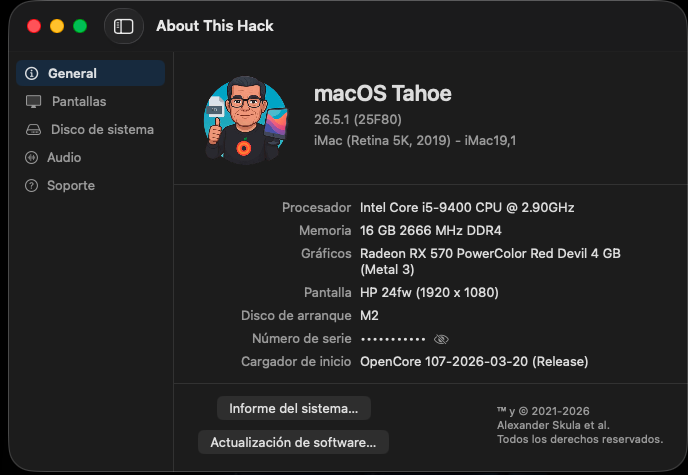Screen dimensions: 688x475
Task: Open the Pantallas section label
Action: click(x=79, y=101)
